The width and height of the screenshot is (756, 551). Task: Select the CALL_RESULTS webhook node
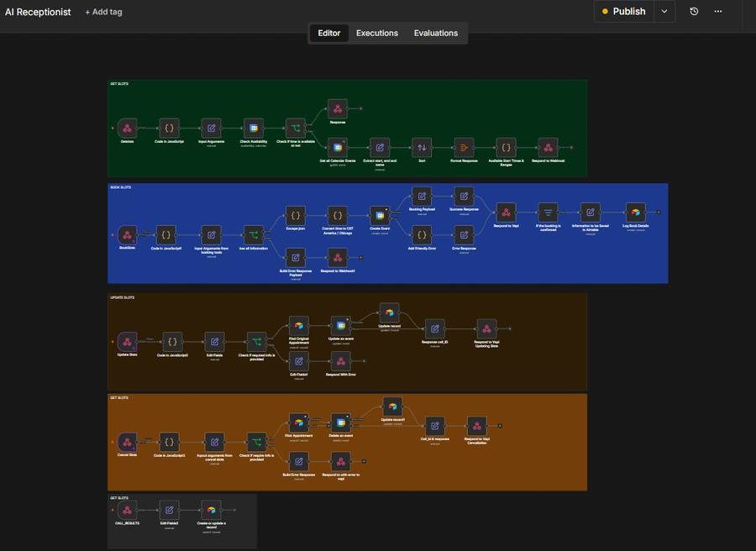(x=128, y=510)
